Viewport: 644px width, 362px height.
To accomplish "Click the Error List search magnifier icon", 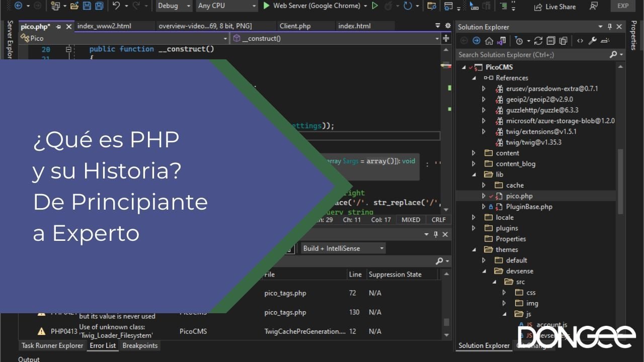I will tap(440, 261).
